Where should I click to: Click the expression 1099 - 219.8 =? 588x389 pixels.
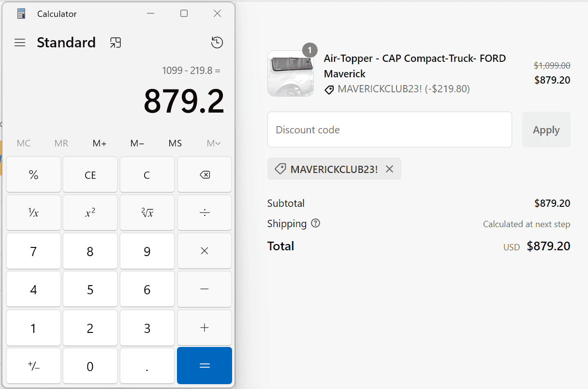(x=191, y=71)
